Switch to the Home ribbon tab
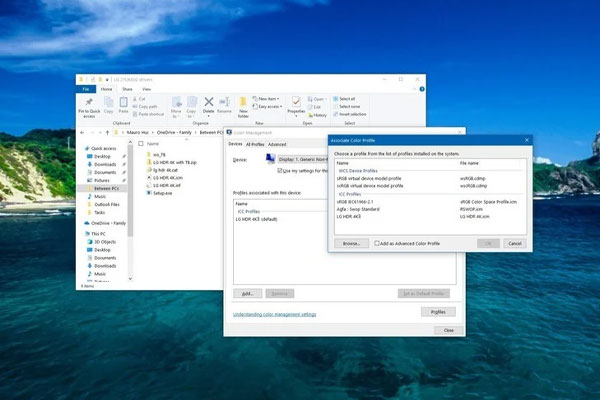The image size is (600, 400). (106, 89)
